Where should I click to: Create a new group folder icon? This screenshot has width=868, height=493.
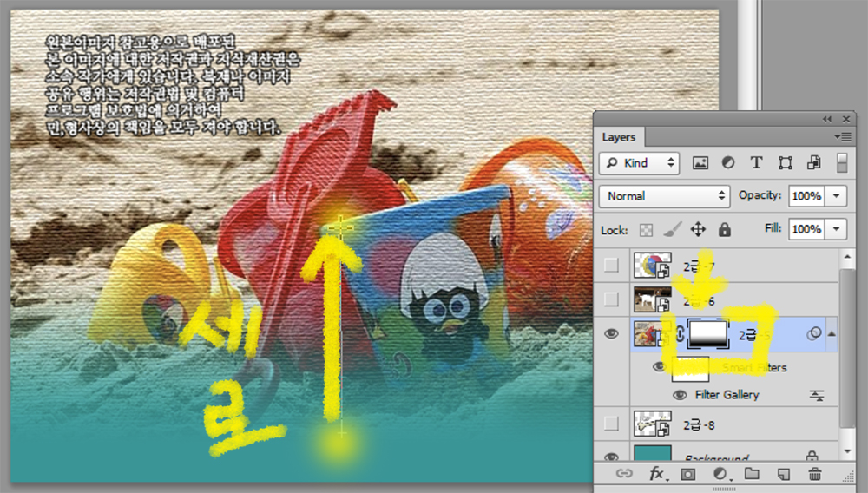click(751, 474)
